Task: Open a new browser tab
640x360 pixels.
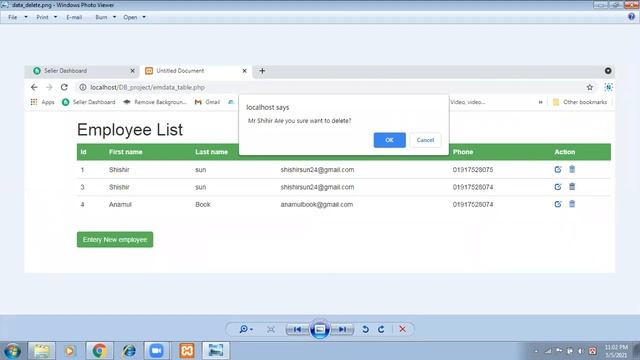Action: click(x=262, y=71)
